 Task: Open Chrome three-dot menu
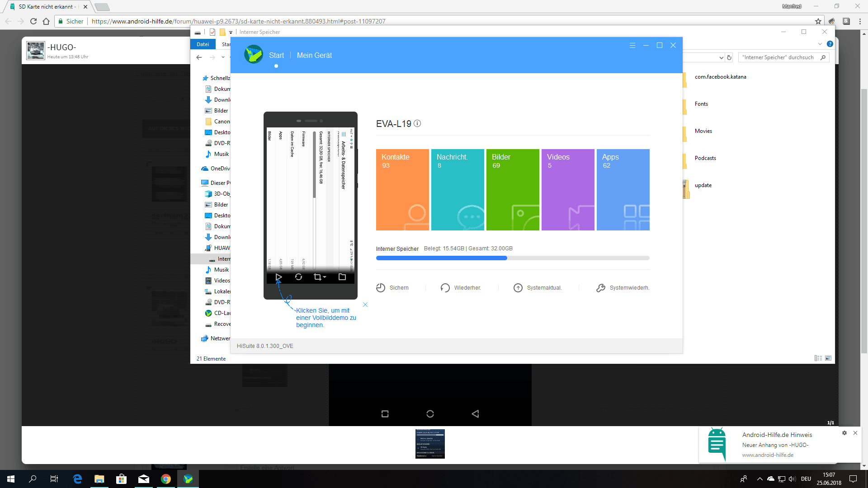(860, 21)
